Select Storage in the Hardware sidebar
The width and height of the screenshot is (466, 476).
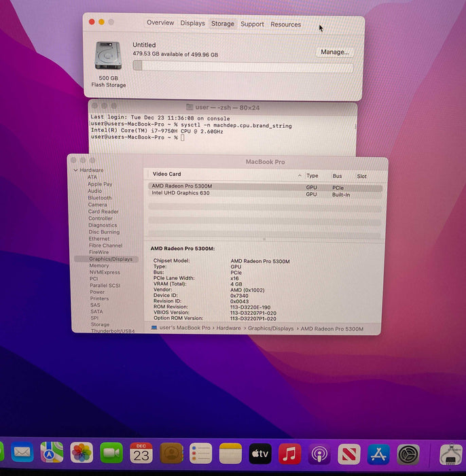[x=100, y=324]
